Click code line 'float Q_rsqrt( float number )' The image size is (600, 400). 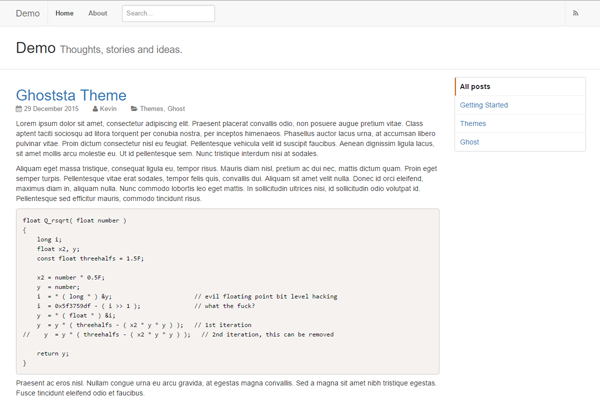click(x=75, y=220)
